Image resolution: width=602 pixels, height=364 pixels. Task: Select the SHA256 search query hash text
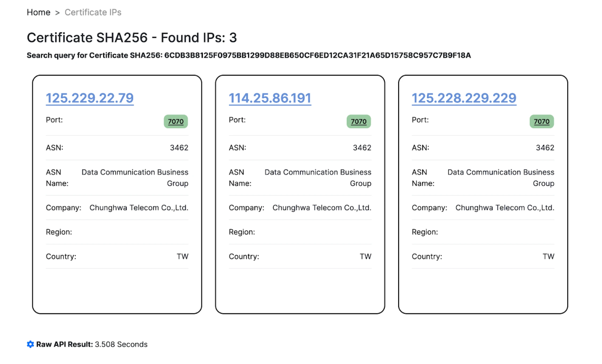click(317, 55)
